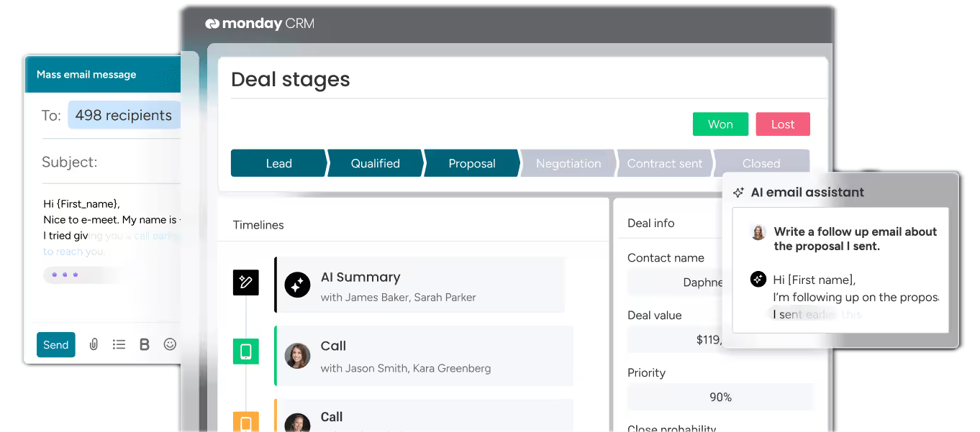This screenshot has height=432, width=980.
Task: Click the AI reply sparkle avatar
Action: [758, 280]
